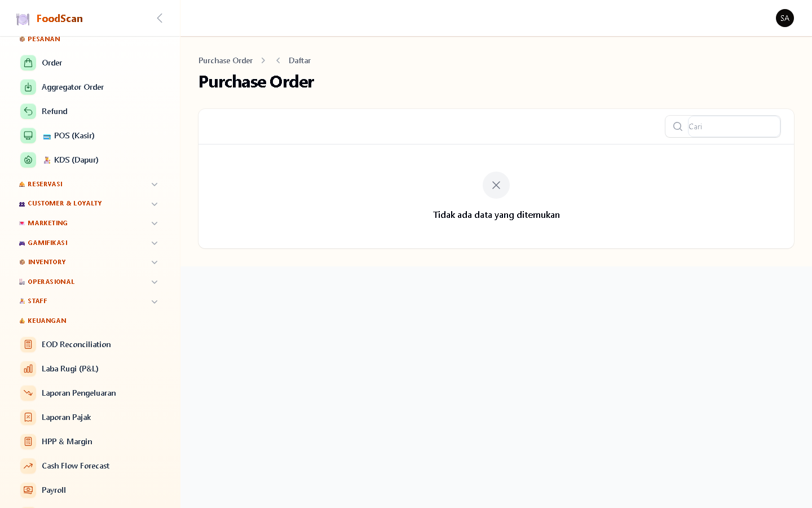
Task: Click the Refund return-arrow icon
Action: [x=28, y=111]
